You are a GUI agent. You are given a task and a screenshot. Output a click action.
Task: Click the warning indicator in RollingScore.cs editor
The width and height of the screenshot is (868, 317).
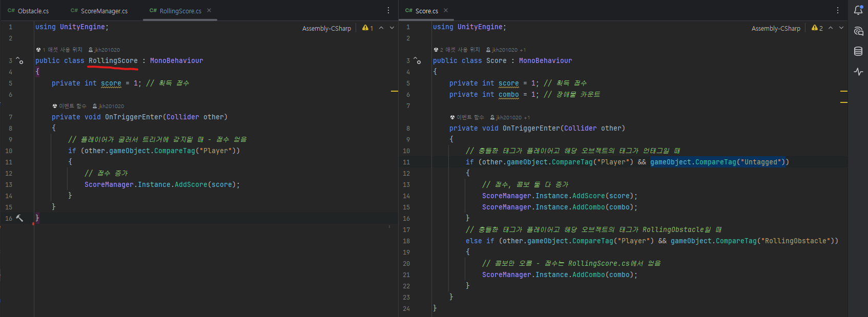367,28
